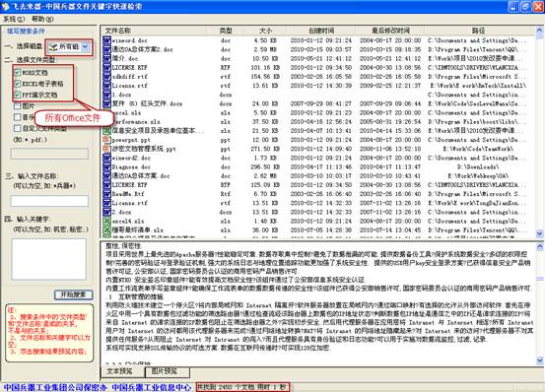Sort by the 文件名称 column header
Screen dimensions: 545x392
click(x=155, y=31)
